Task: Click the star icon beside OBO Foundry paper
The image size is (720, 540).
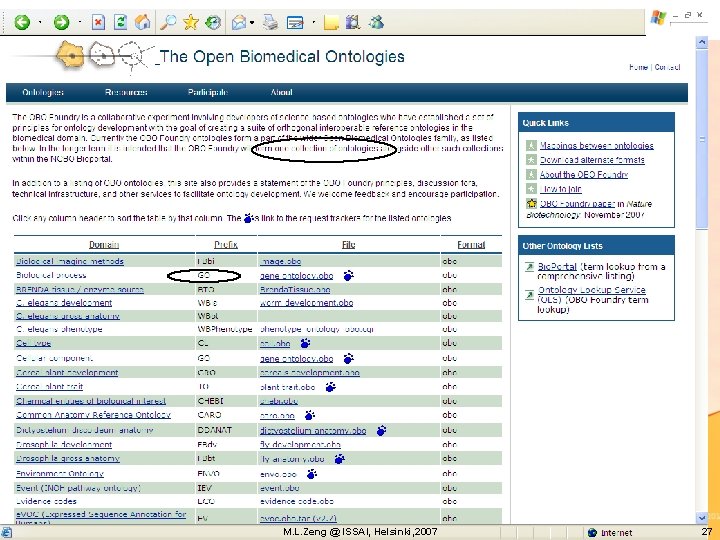Action: point(531,203)
